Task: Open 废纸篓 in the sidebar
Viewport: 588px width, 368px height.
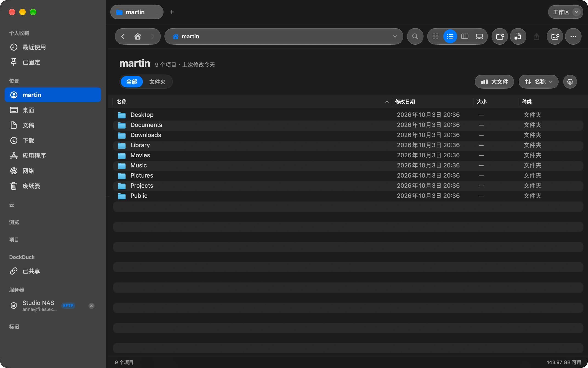Action: click(53, 186)
